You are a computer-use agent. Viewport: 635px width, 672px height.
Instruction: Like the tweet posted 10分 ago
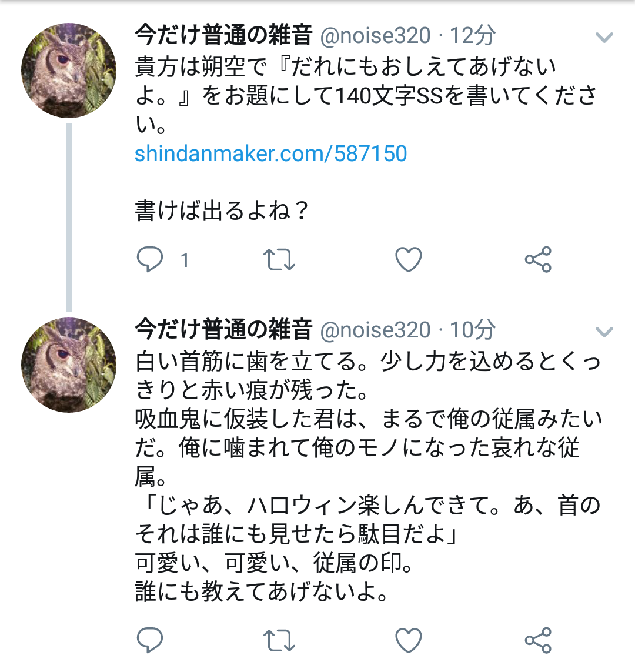click(409, 640)
